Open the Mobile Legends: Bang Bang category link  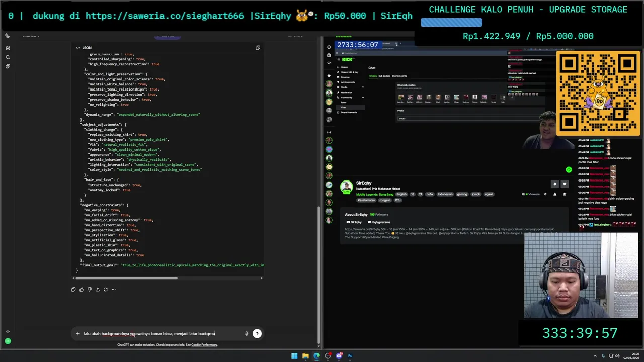coord(375,194)
